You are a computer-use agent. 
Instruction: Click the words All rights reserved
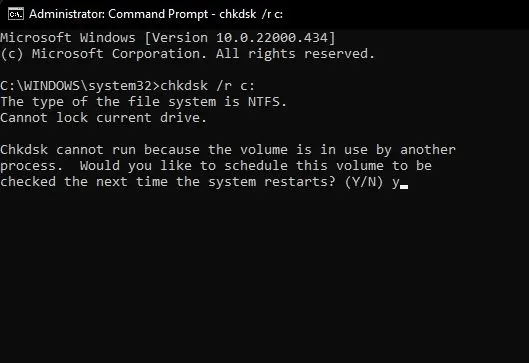pyautogui.click(x=295, y=54)
